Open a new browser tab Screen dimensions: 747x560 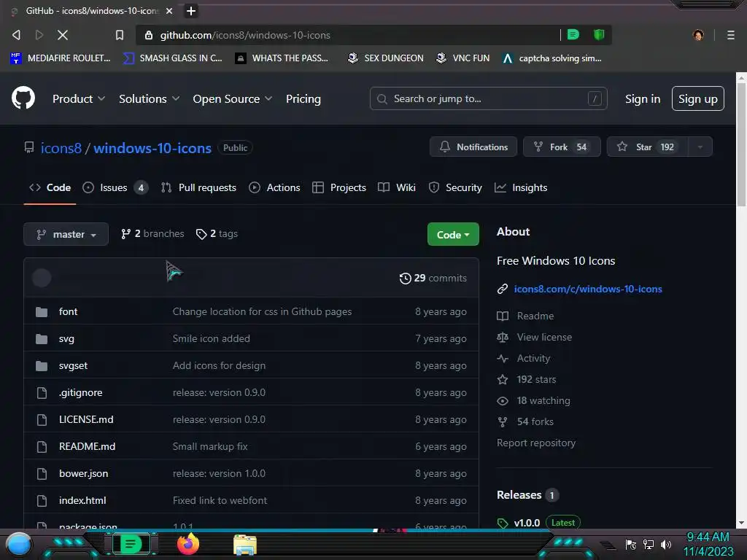191,10
